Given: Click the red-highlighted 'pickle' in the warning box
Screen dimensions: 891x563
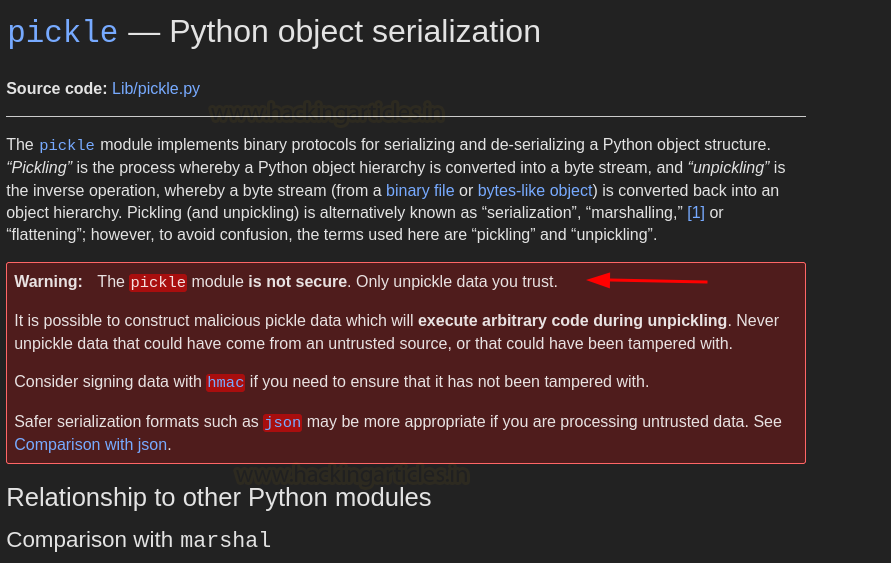Looking at the screenshot, I should (158, 282).
